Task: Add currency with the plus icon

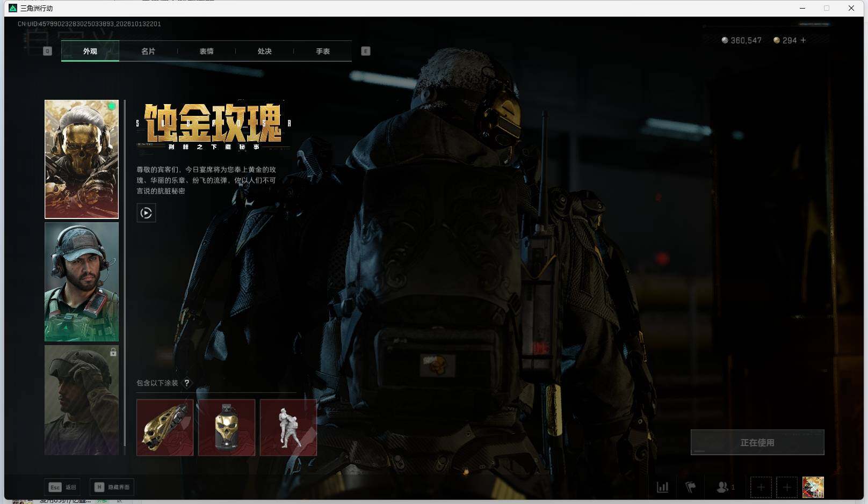Action: tap(803, 40)
